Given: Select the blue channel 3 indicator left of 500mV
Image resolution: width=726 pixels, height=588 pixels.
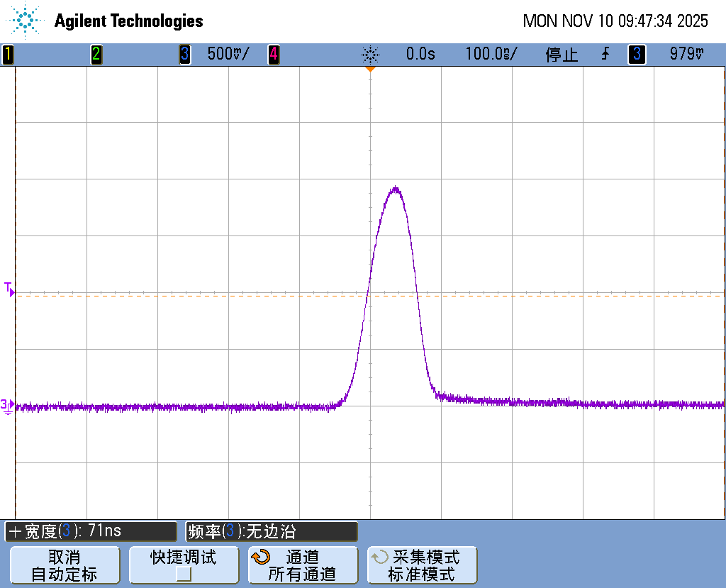Looking at the screenshot, I should tap(184, 55).
